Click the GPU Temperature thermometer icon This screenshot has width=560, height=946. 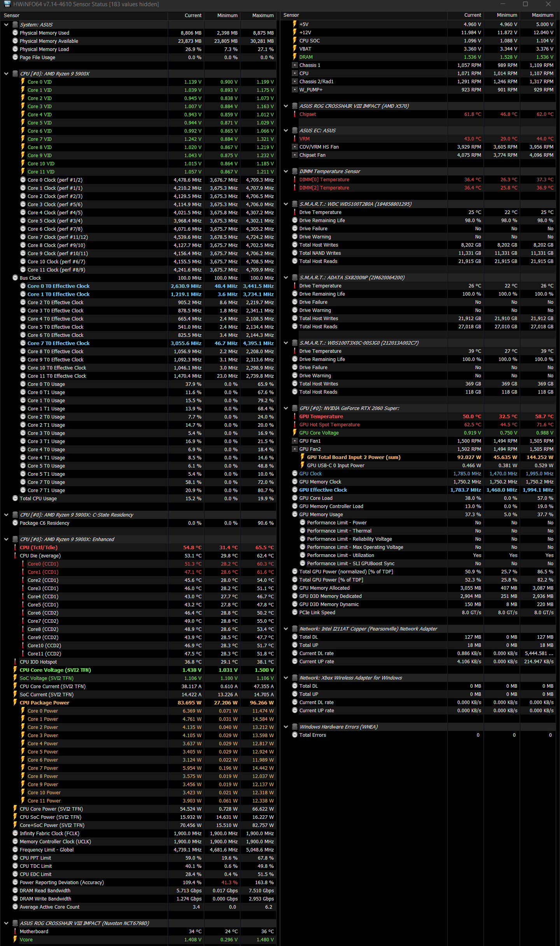[x=295, y=416]
